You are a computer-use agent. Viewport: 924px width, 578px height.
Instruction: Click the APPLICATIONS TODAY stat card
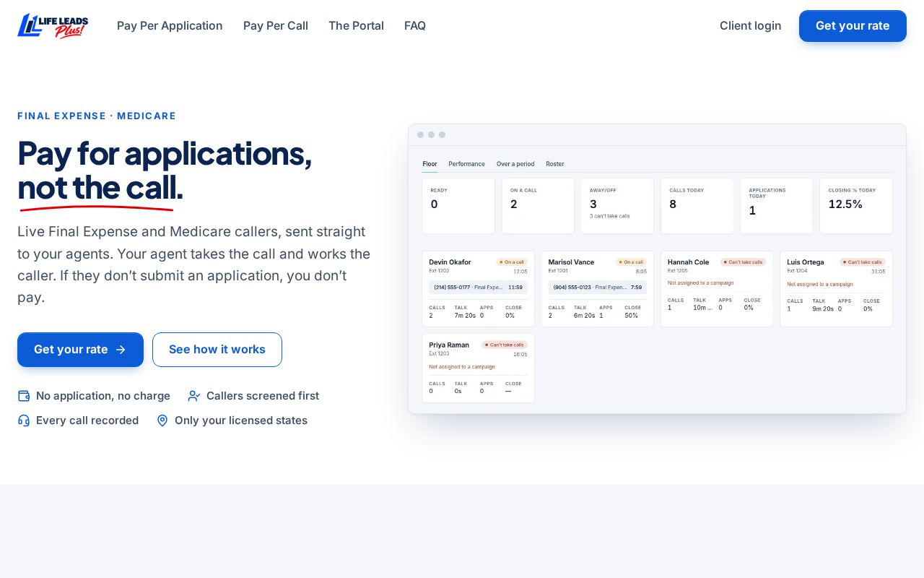tap(777, 206)
